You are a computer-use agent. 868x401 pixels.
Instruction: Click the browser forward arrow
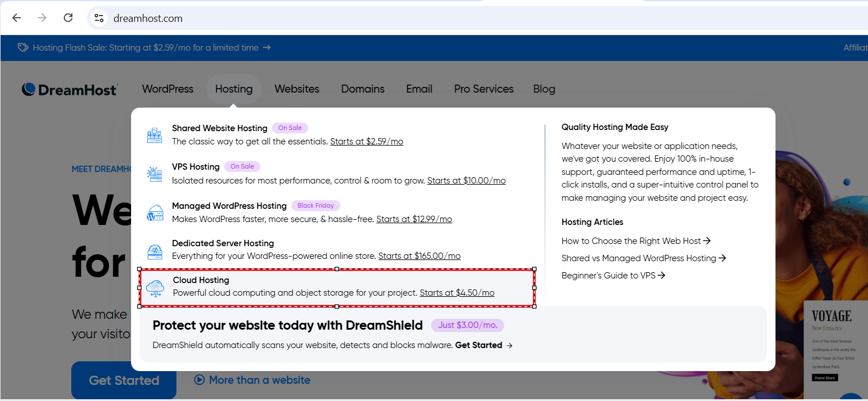(42, 18)
